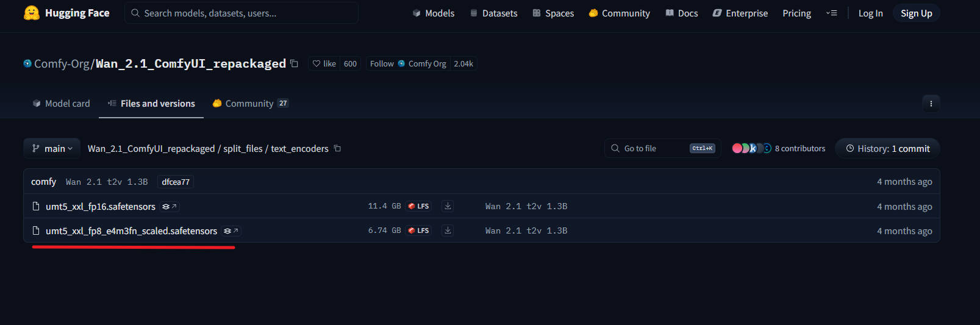The height and width of the screenshot is (325, 980).
Task: Open the Community menu in top navigation
Action: tap(620, 13)
